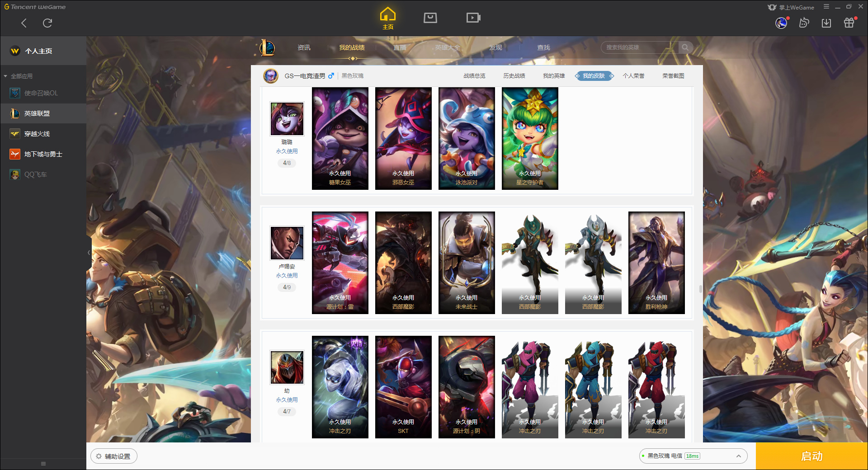
Task: Open the 源计划：阴 skin card
Action: (467, 387)
